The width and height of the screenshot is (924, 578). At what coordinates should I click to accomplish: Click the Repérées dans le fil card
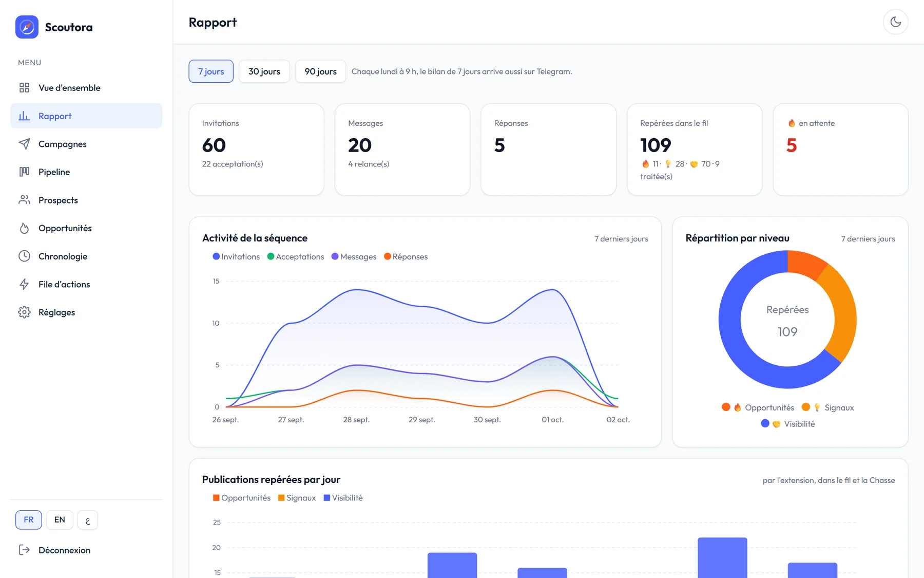(695, 150)
